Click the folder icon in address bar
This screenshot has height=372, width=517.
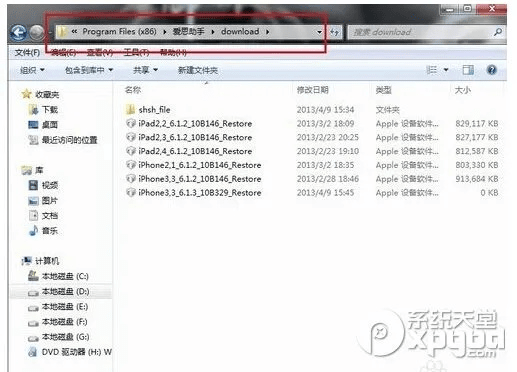(x=62, y=32)
